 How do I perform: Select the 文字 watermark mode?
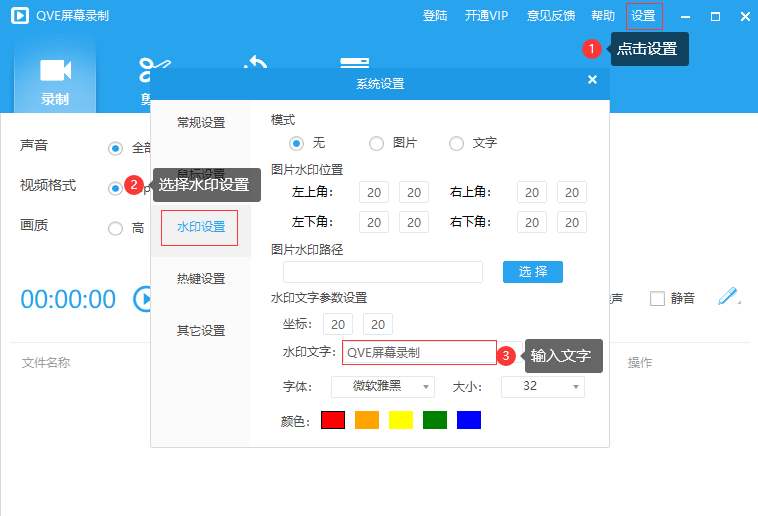click(x=457, y=143)
